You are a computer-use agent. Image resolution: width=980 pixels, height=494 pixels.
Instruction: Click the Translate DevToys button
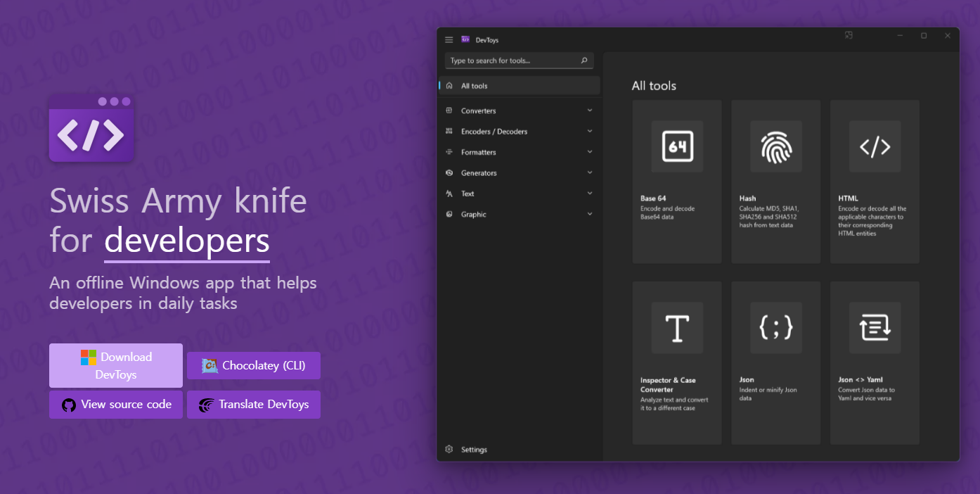(254, 405)
